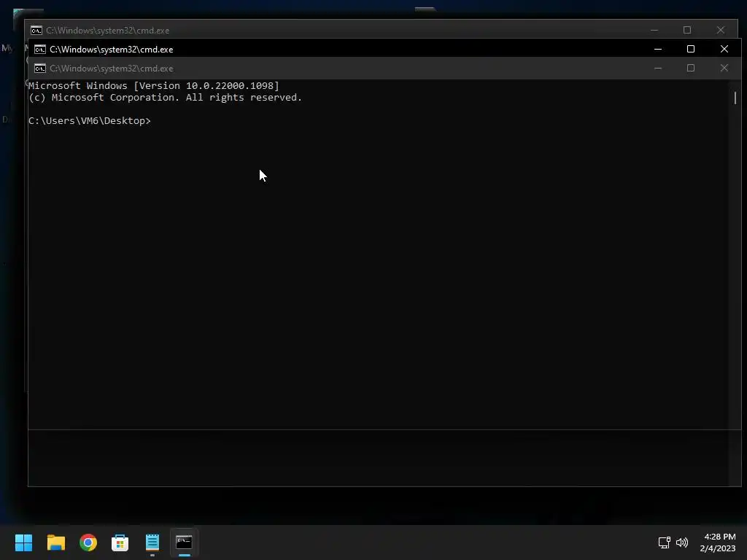Focus the active window title text
747x560 pixels.
(x=112, y=50)
